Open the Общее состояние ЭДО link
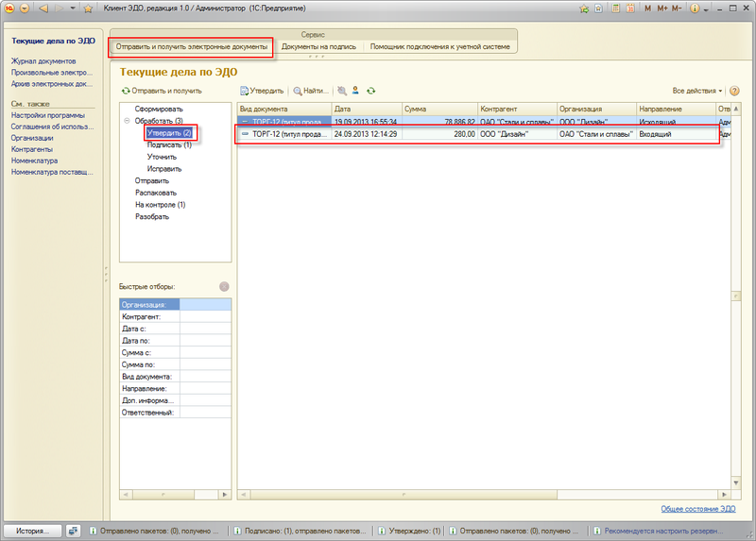This screenshot has width=756, height=541. tap(697, 509)
